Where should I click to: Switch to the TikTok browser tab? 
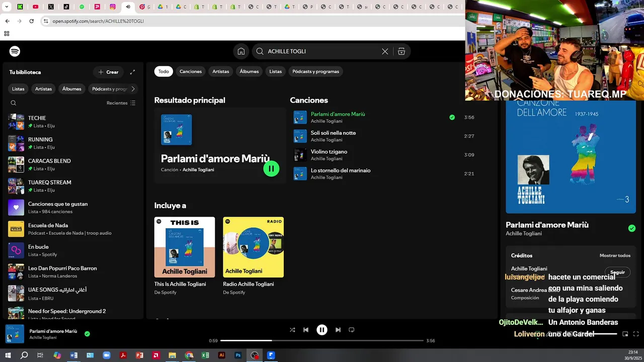(66, 7)
